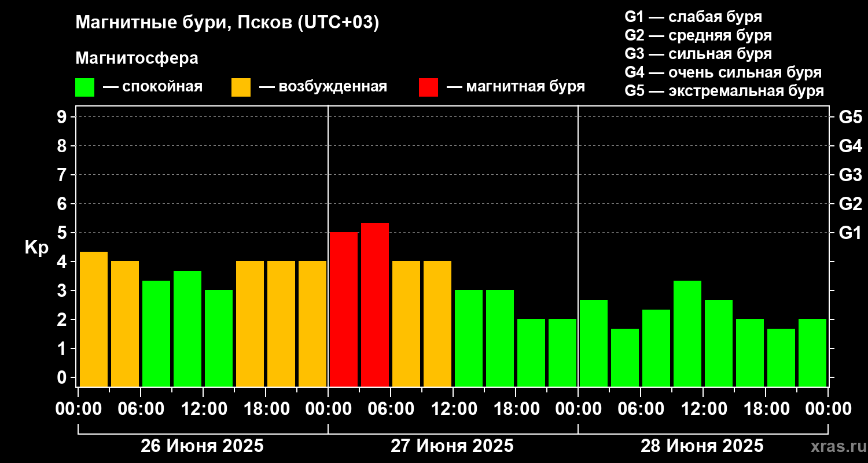
Task: Select the 'Магнитосфера' heading
Action: (x=137, y=58)
